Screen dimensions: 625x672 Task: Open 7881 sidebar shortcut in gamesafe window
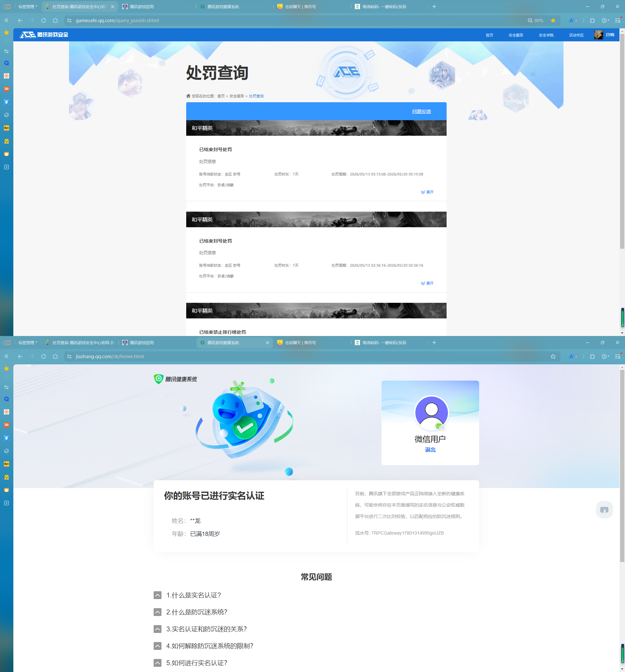tap(7, 89)
